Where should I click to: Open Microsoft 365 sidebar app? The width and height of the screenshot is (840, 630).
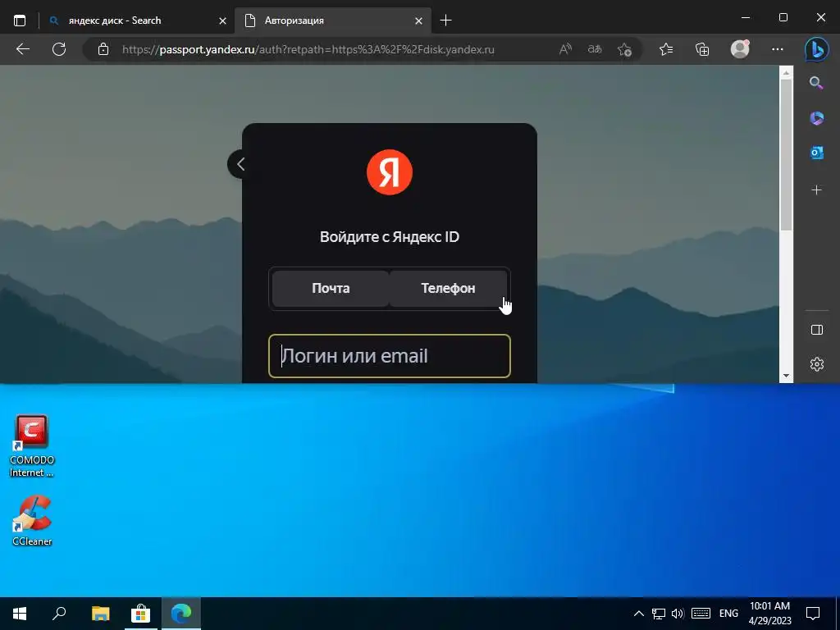pos(816,118)
